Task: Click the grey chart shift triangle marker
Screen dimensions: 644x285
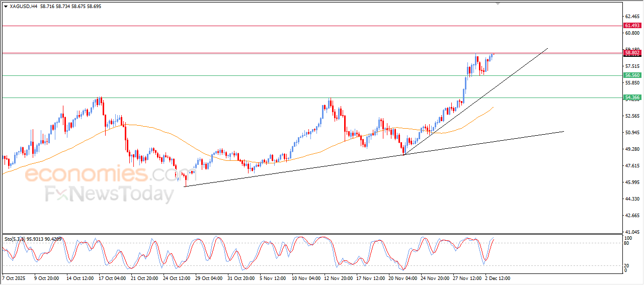Action: pyautogui.click(x=498, y=4)
